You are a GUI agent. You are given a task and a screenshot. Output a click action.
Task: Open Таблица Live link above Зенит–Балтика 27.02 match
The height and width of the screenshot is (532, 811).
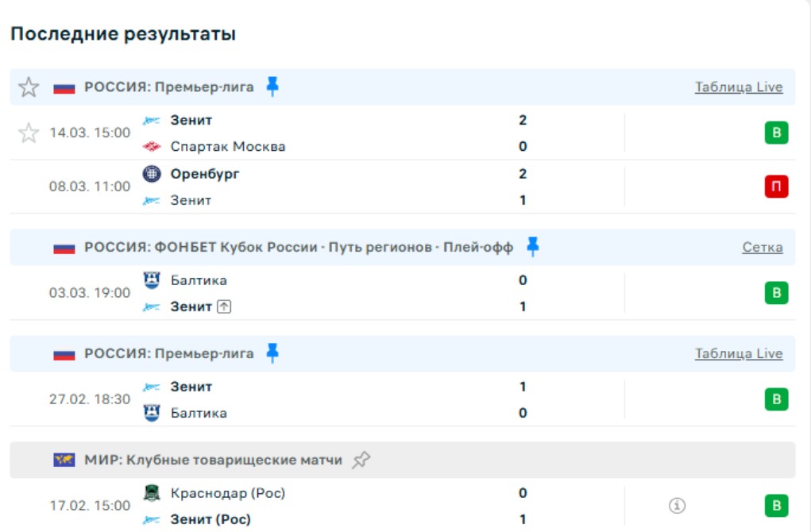(738, 354)
